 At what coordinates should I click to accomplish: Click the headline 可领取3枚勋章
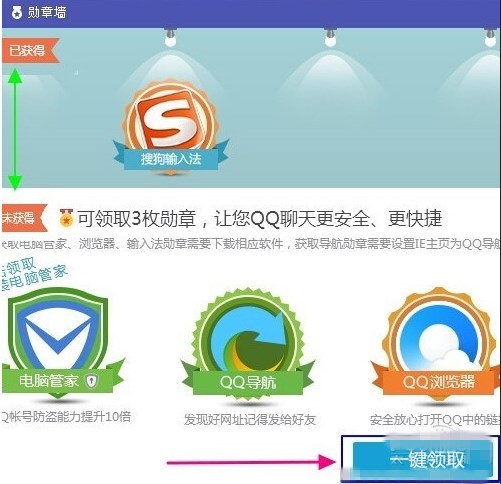coord(137,218)
